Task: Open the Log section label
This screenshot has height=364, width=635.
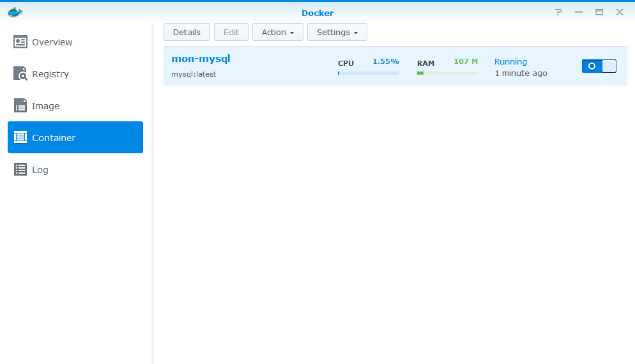Action: 40,170
